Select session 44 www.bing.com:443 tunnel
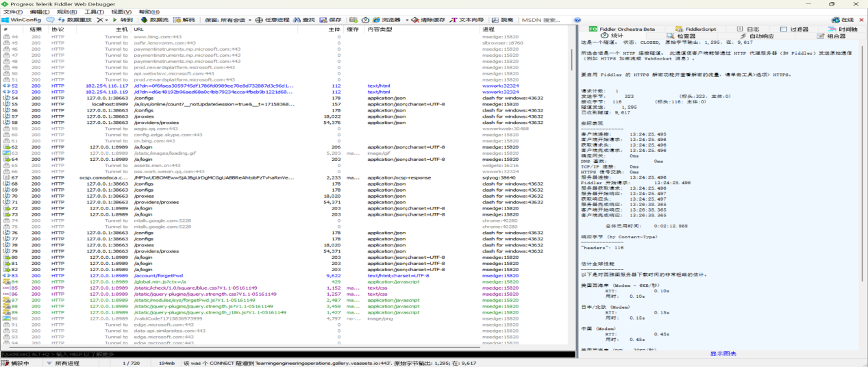868x367 pixels. click(x=284, y=36)
